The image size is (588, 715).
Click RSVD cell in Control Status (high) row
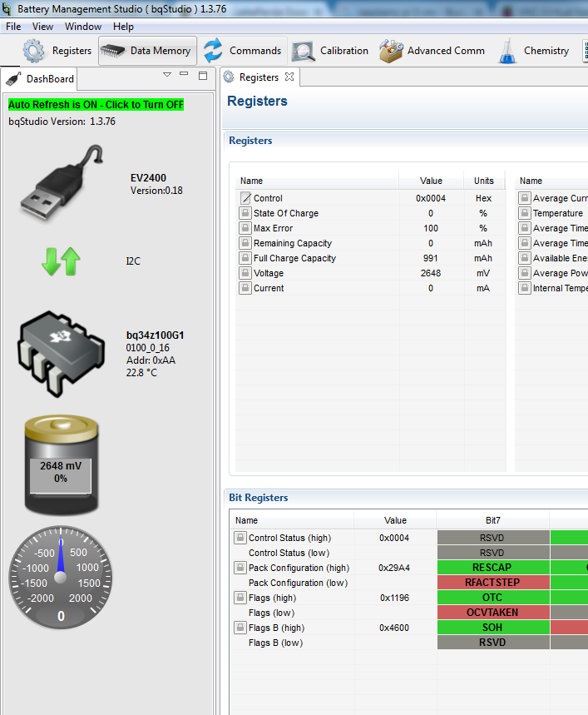(x=493, y=538)
